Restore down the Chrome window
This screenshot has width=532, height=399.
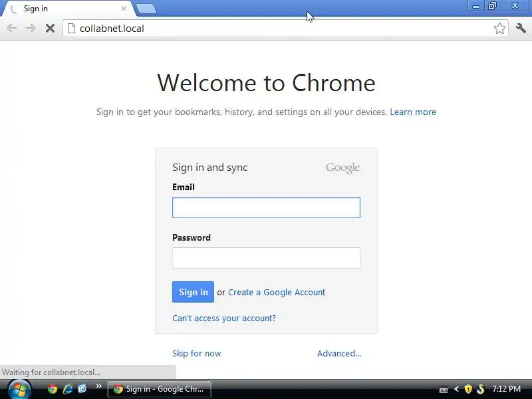492,6
